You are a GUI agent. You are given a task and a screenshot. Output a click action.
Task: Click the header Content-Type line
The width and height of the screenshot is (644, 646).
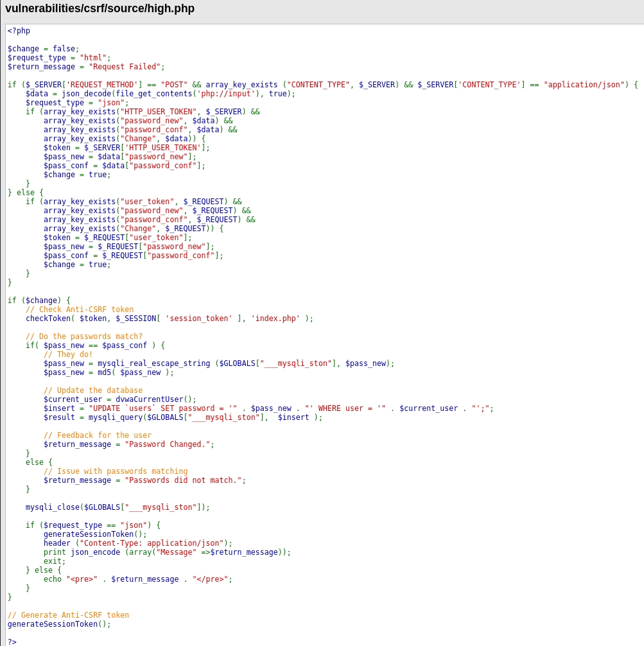[x=138, y=543]
